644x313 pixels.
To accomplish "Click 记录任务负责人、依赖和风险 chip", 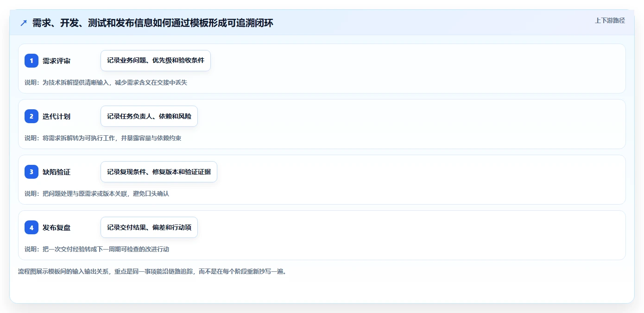I will point(149,116).
